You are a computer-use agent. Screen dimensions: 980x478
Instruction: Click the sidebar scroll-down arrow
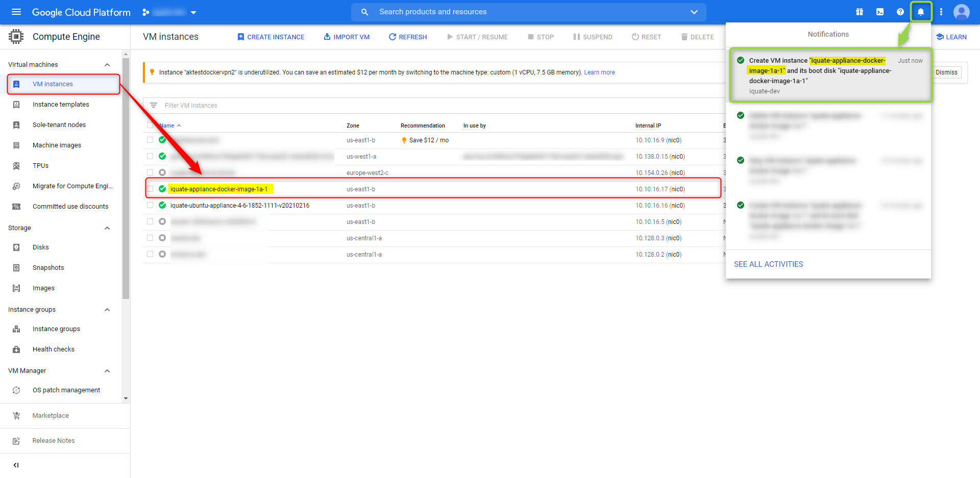(x=126, y=398)
